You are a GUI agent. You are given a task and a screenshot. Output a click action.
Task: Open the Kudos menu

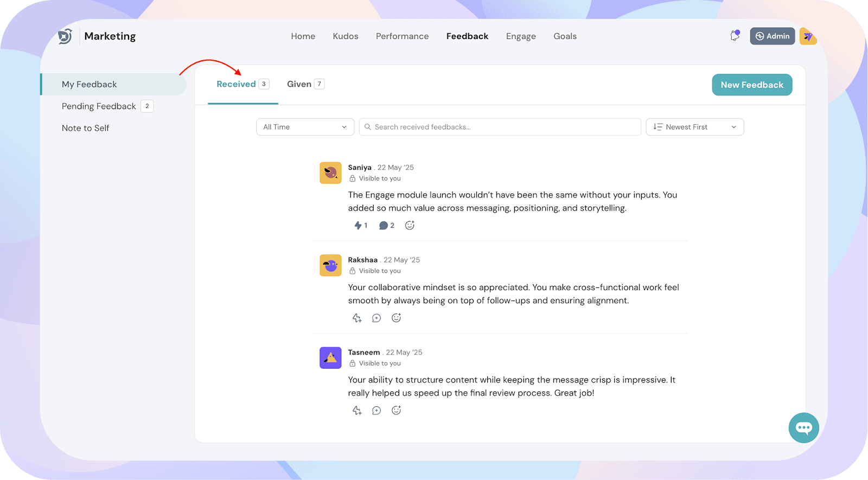[346, 36]
